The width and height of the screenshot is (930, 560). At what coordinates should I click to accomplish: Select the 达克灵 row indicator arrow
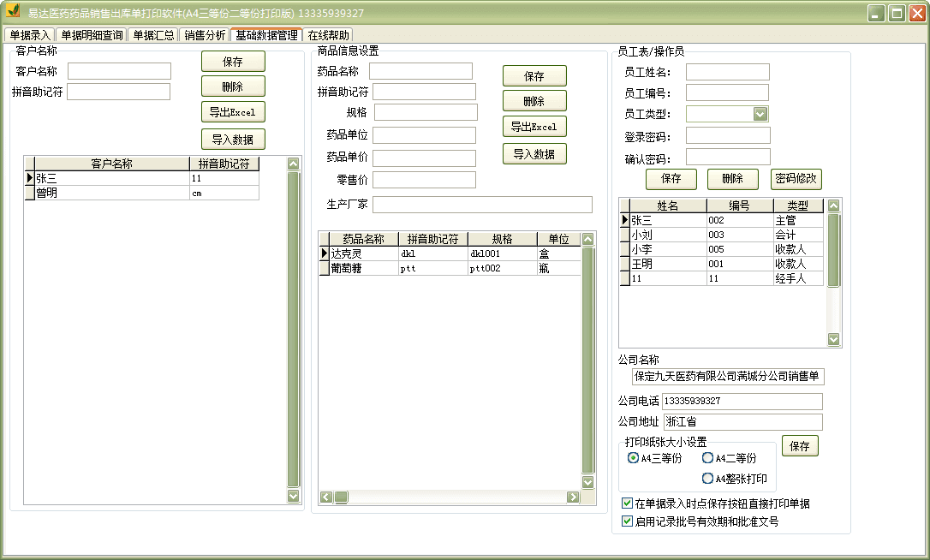[x=325, y=254]
